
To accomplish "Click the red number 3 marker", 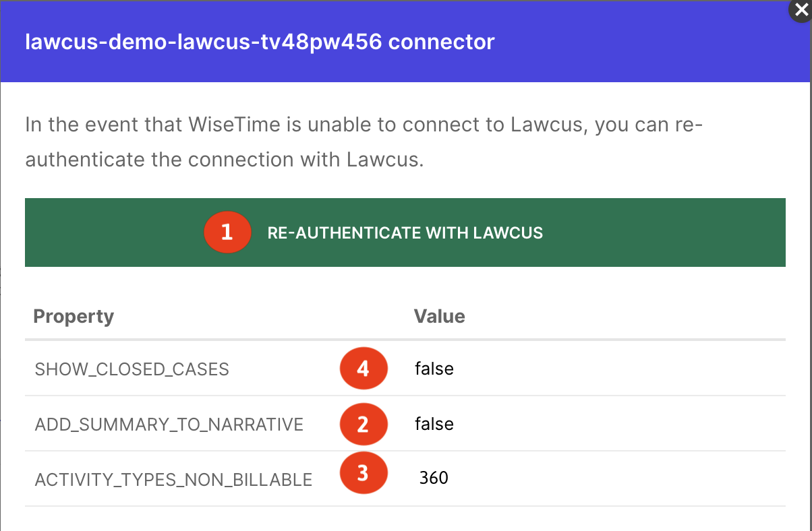I will 364,473.
